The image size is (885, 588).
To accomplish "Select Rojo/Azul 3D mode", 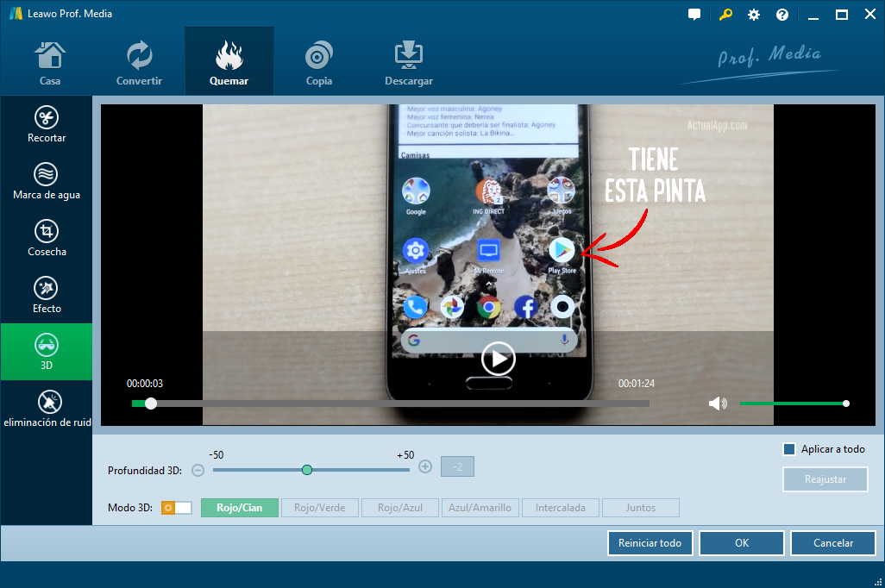I will [x=400, y=508].
